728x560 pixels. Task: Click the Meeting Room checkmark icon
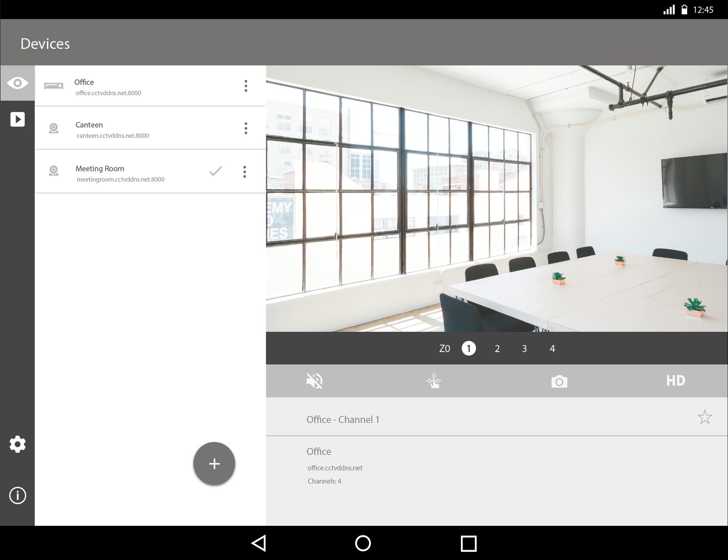point(215,171)
